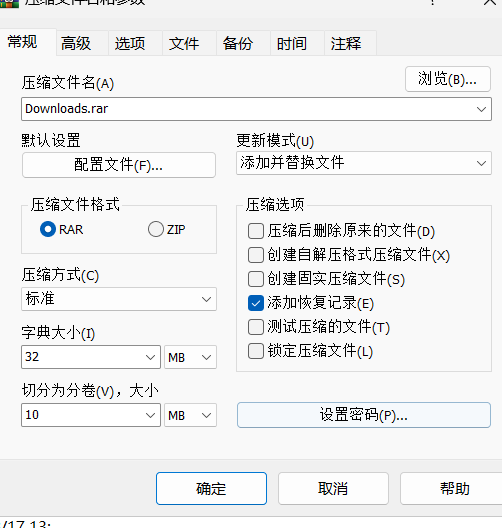Viewport: 502px width, 528px height.
Task: Uncheck 添加恢复记录 checkbox
Action: [256, 303]
